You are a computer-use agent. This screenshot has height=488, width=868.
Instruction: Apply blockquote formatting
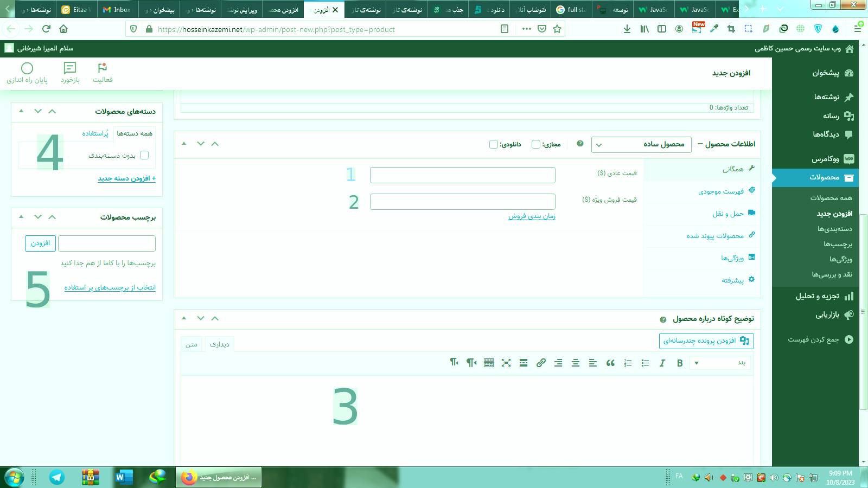click(610, 363)
